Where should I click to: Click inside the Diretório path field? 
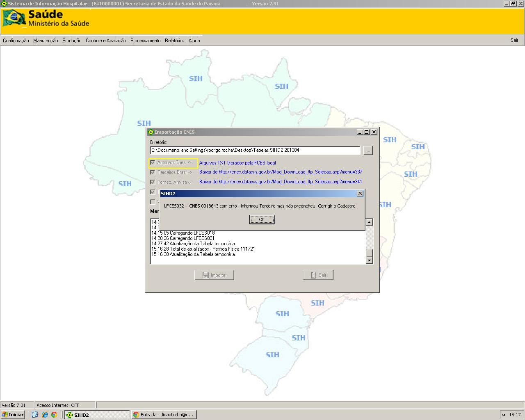[x=254, y=150]
